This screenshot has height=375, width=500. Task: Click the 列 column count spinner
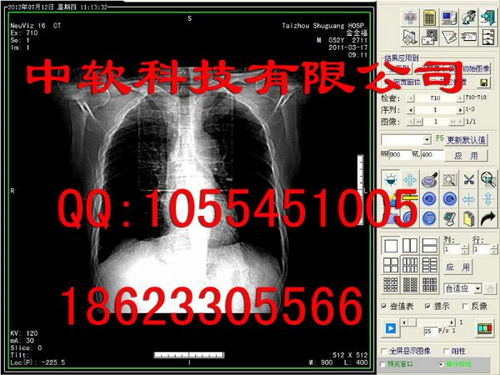(464, 249)
